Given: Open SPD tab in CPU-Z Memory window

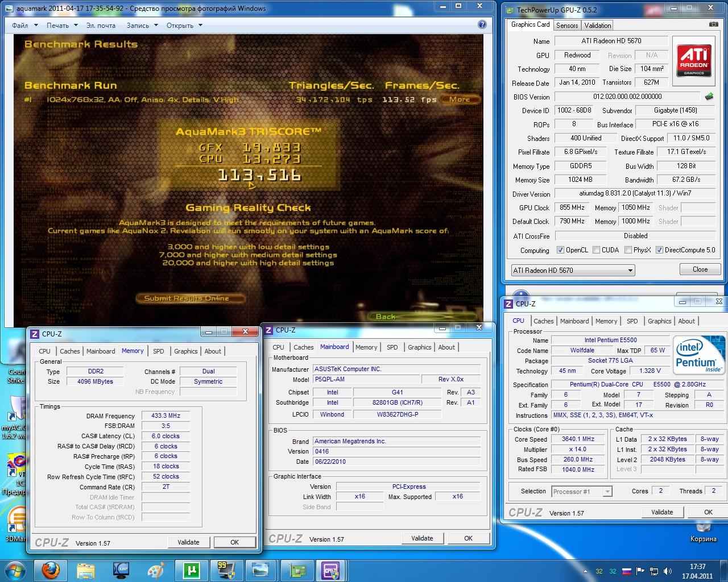Looking at the screenshot, I should 159,351.
